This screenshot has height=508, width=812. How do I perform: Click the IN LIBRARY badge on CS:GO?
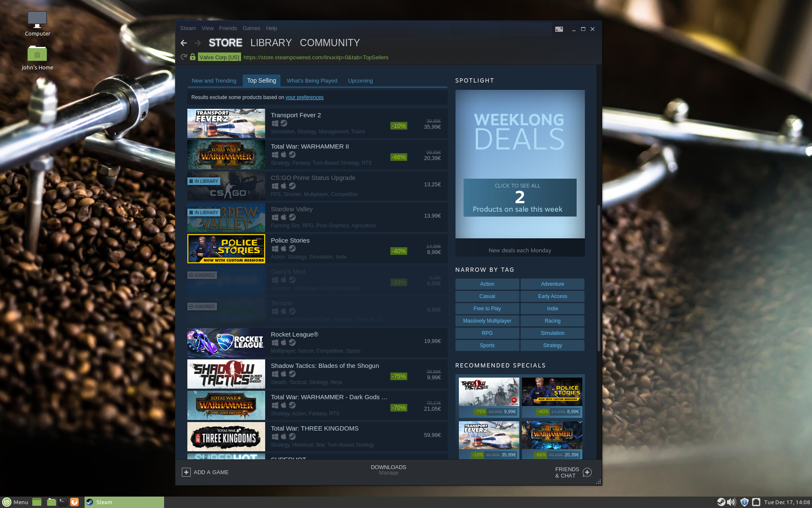(204, 181)
